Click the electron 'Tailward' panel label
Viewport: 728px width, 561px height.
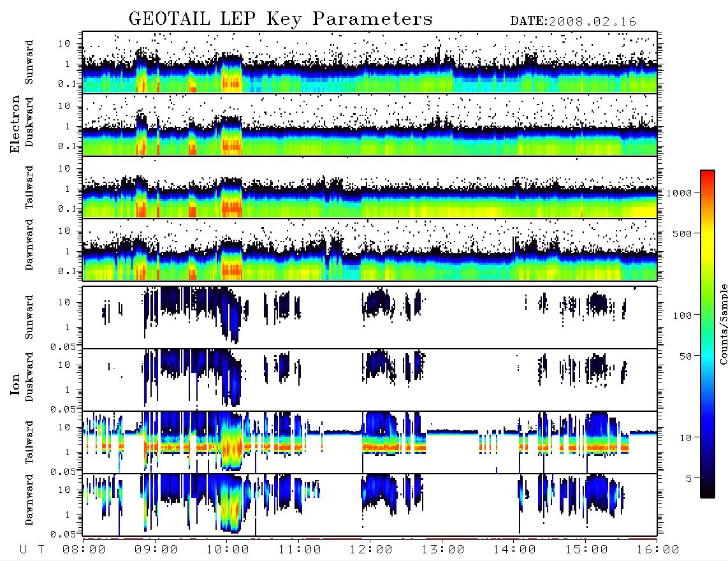[29, 187]
